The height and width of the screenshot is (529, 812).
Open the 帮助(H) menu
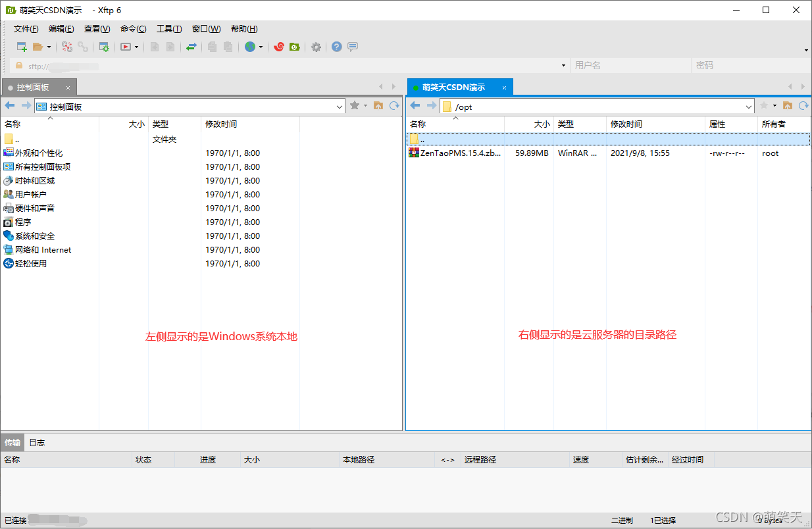(x=244, y=29)
